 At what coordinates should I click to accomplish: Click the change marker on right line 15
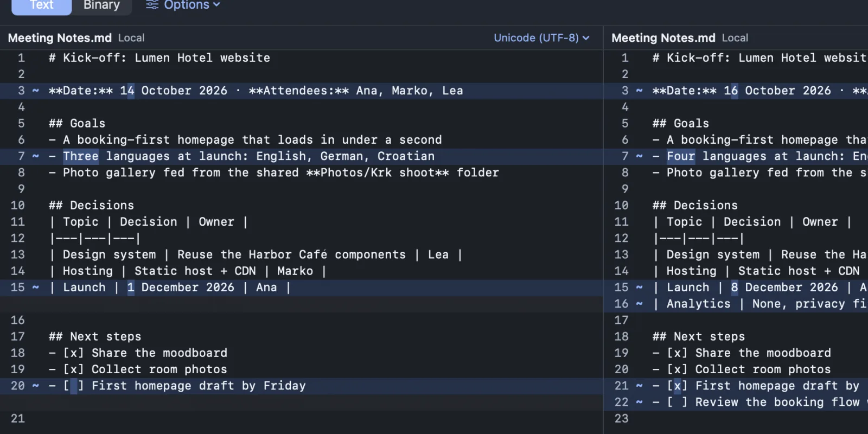pyautogui.click(x=640, y=288)
